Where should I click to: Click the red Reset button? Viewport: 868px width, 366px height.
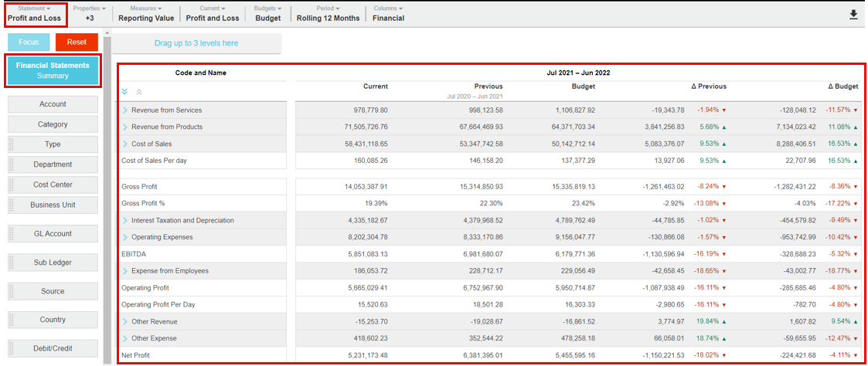point(77,42)
